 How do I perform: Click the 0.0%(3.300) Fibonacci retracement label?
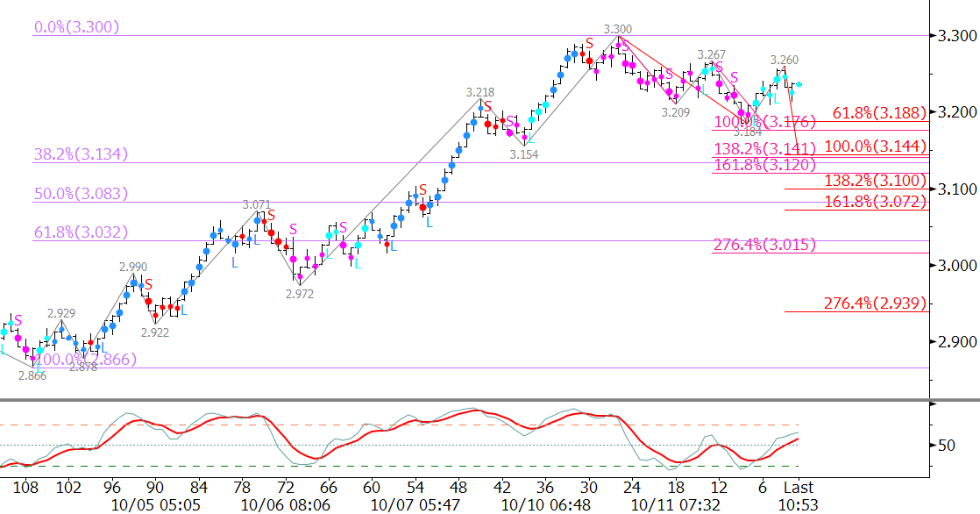pos(76,27)
